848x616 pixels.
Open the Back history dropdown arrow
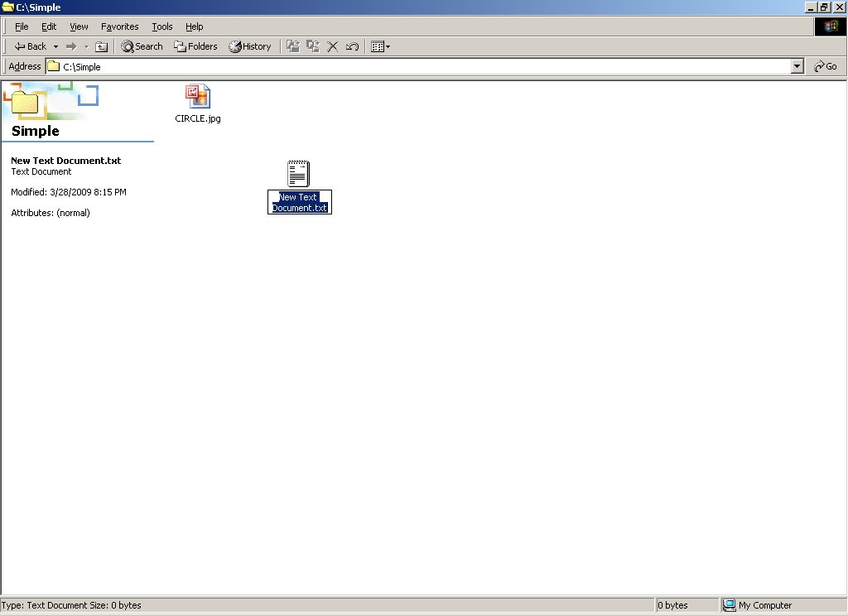click(55, 46)
